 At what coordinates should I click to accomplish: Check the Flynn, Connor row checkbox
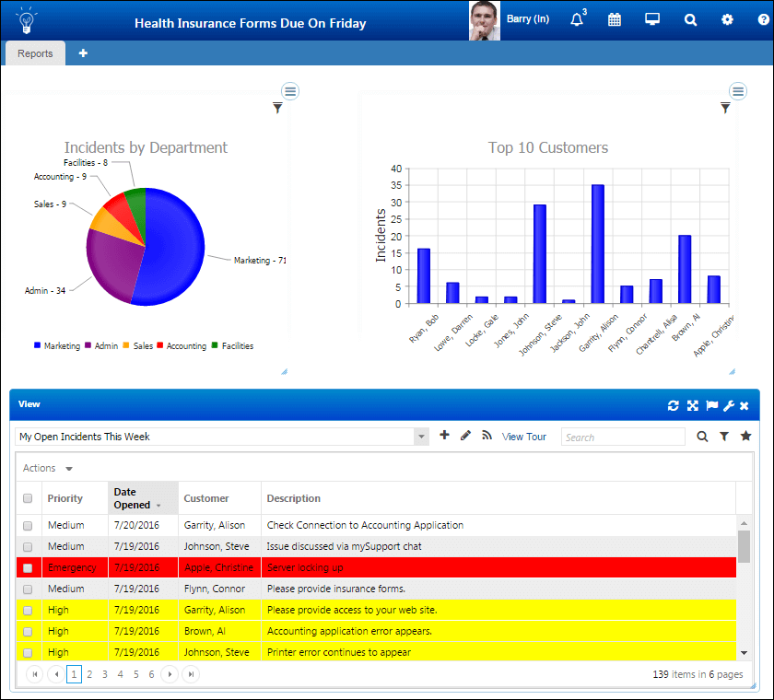tap(28, 589)
